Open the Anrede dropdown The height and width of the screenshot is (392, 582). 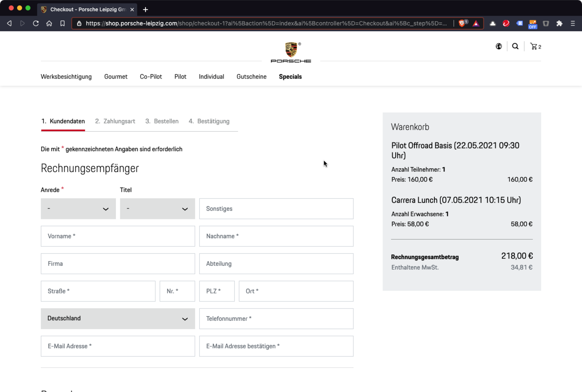(78, 209)
